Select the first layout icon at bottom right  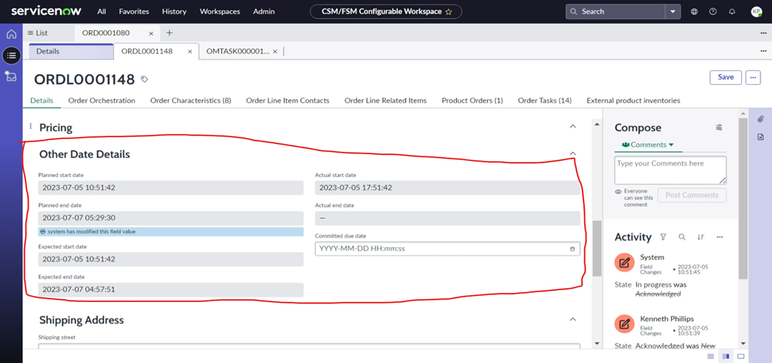pos(710,356)
